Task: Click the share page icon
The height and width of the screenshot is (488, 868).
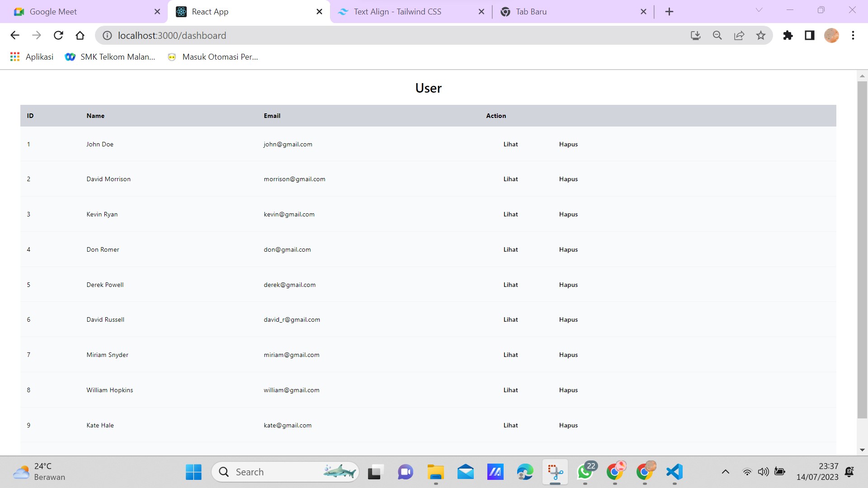Action: pyautogui.click(x=739, y=35)
